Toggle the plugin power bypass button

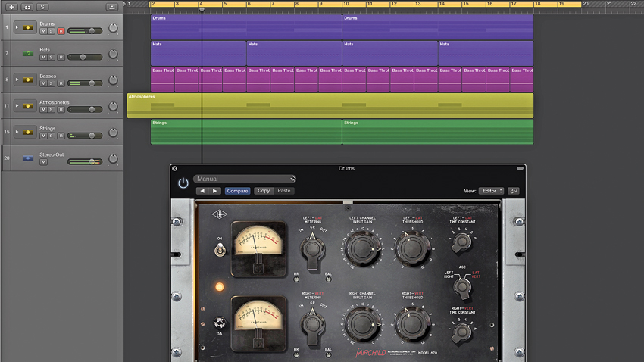[x=183, y=183]
